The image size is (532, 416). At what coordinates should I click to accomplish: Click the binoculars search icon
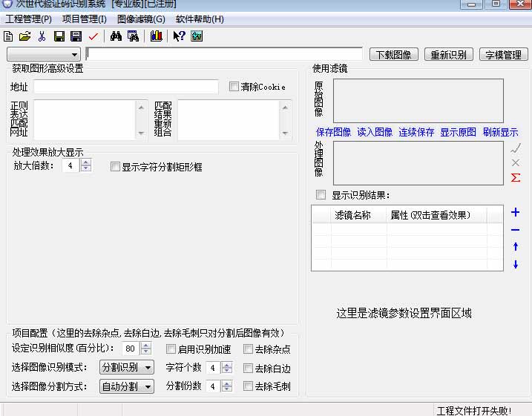click(x=116, y=36)
